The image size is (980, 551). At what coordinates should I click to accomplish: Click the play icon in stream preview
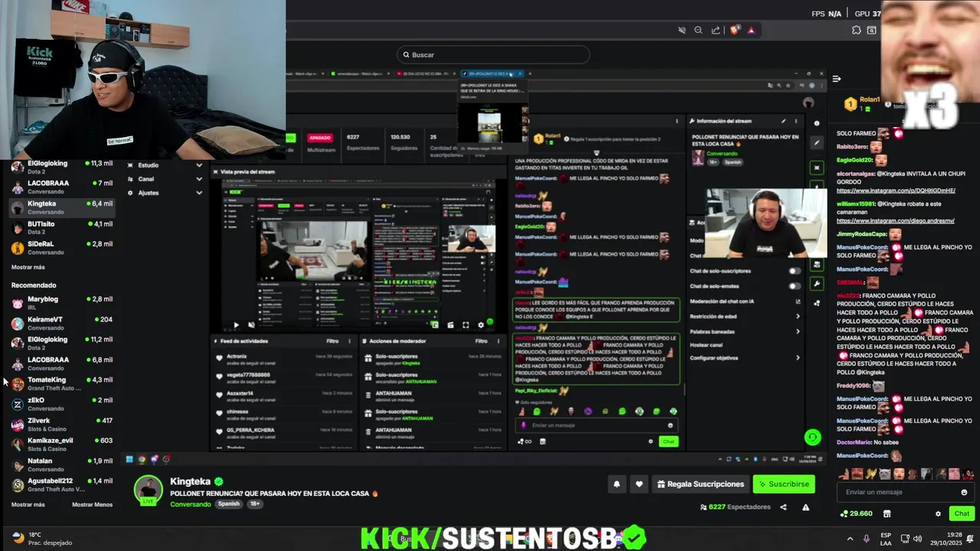(236, 325)
